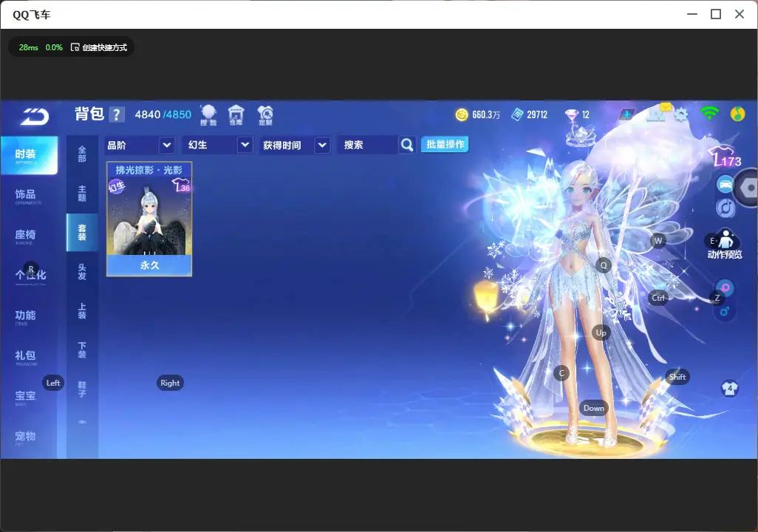Open the 全部 all sub-category
This screenshot has height=532, width=758.
coord(82,154)
